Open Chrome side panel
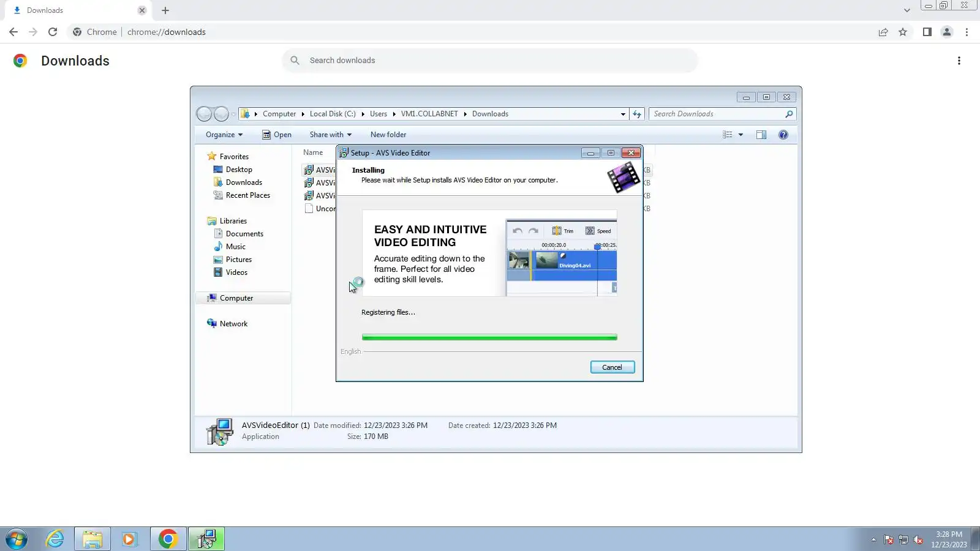Screen dimensions: 980x551 point(927,32)
